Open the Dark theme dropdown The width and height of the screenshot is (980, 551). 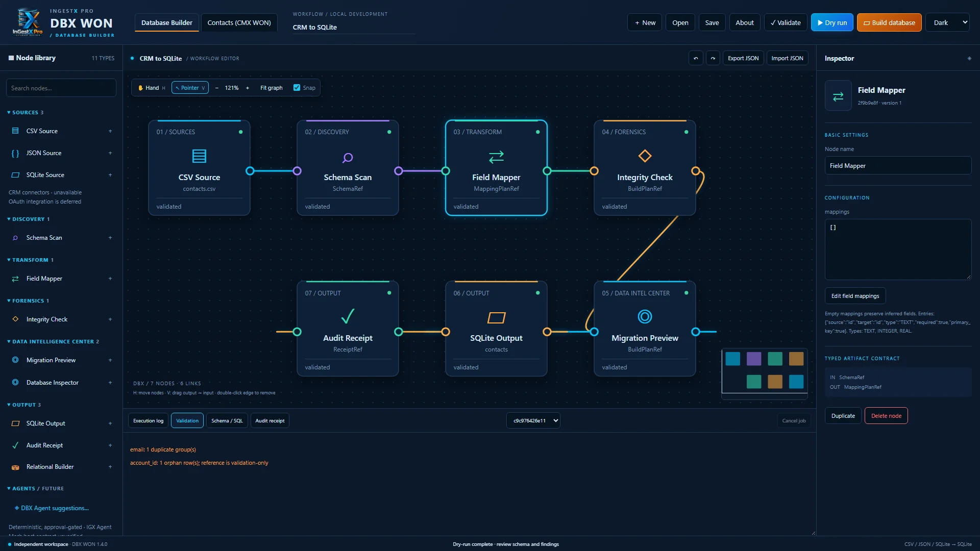point(947,22)
